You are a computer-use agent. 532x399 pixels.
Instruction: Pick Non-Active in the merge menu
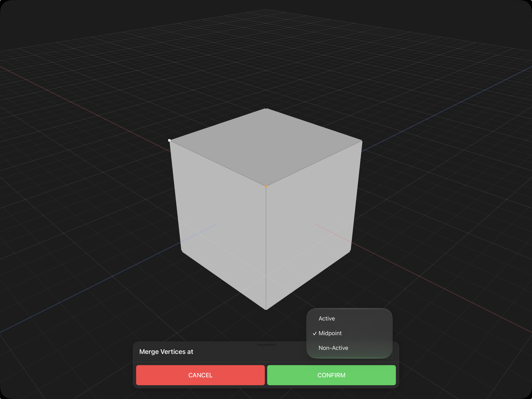[x=349, y=348]
